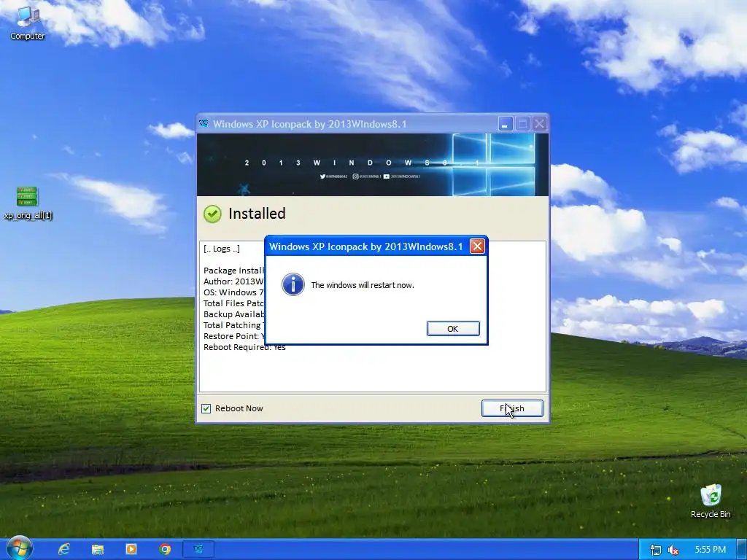Click the '[.. Logs ..]' header text
Image resolution: width=747 pixels, height=560 pixels.
coord(222,249)
